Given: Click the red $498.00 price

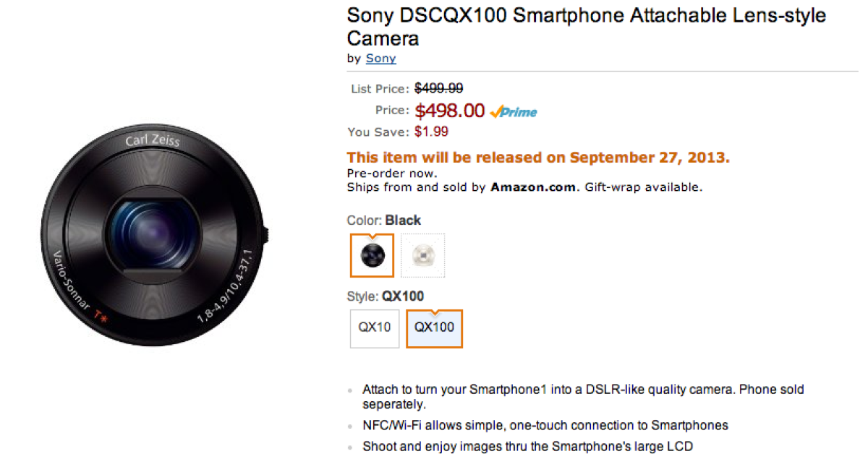Looking at the screenshot, I should coord(449,111).
